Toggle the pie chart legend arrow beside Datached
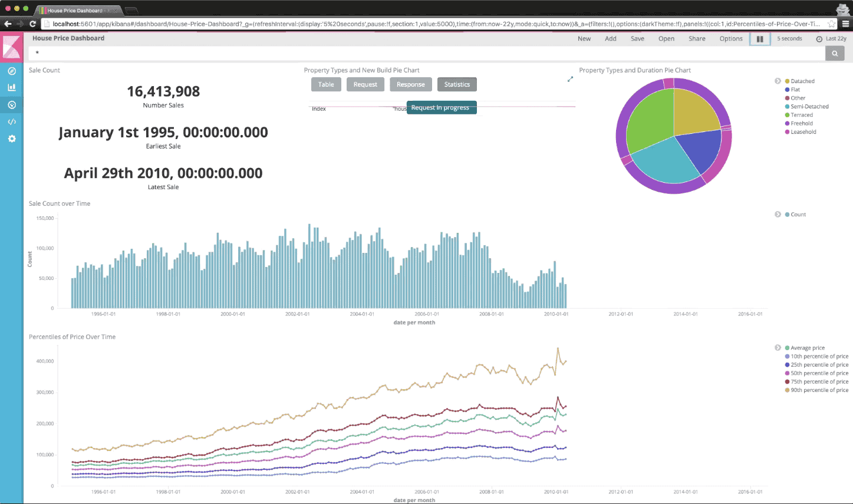The width and height of the screenshot is (853, 504). (x=778, y=81)
